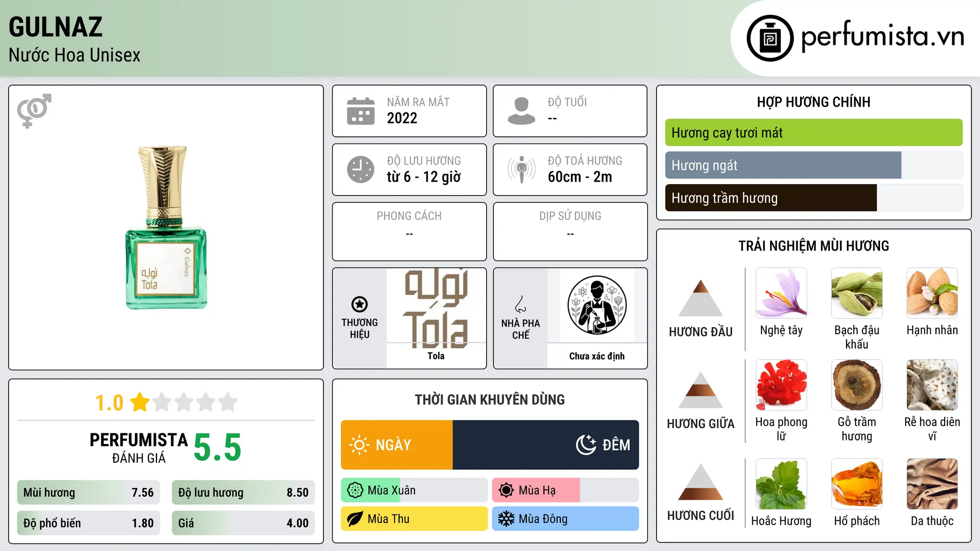This screenshot has width=980, height=551.
Task: Click the perfumista.vn site name
Action: (x=882, y=37)
